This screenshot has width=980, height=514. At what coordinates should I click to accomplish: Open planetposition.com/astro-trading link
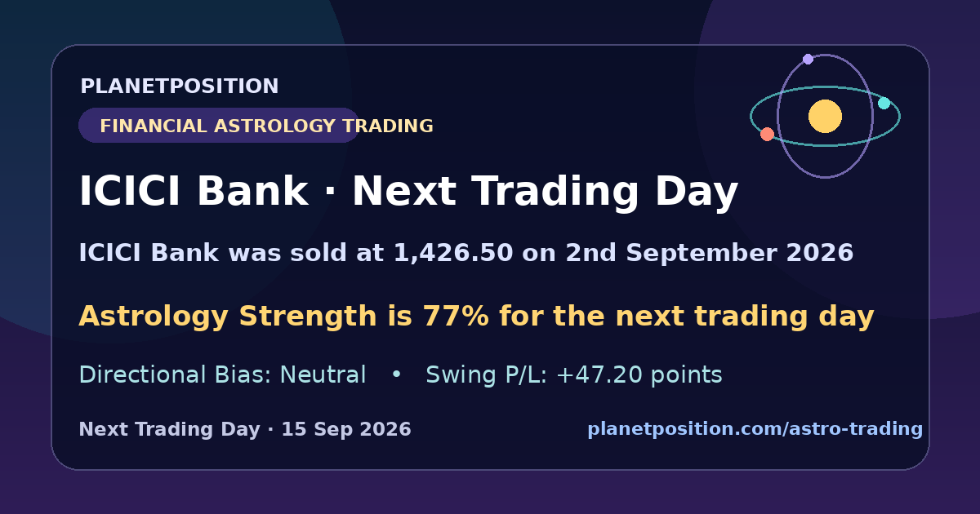click(755, 429)
